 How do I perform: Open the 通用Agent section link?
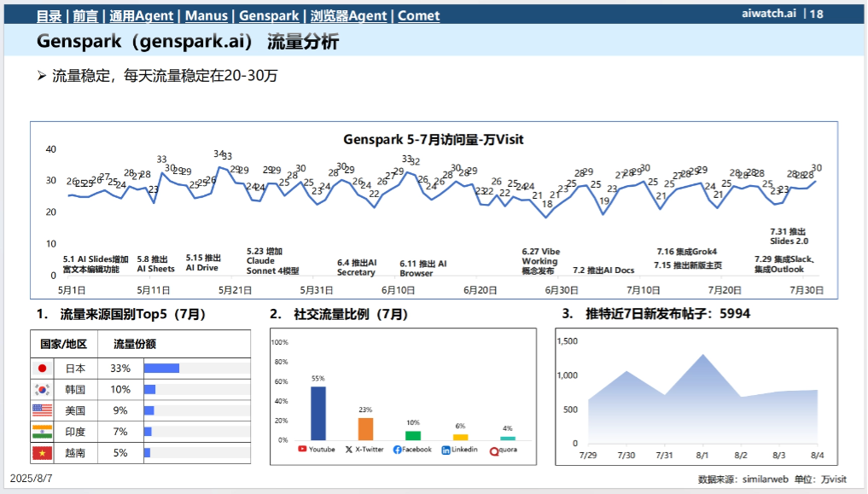tap(141, 15)
